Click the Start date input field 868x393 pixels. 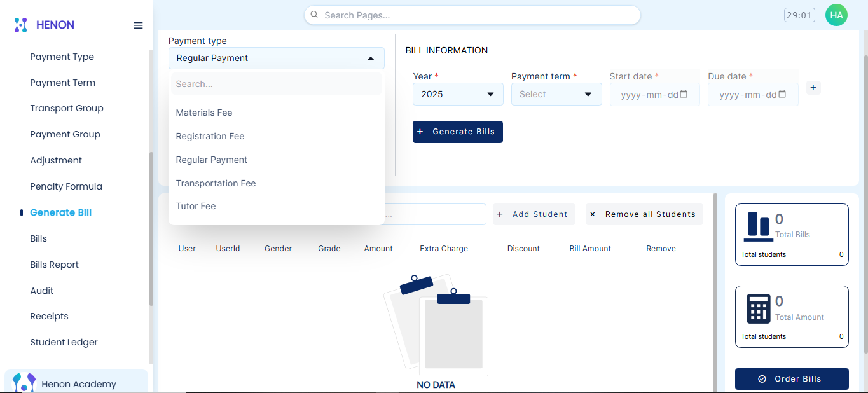[655, 94]
